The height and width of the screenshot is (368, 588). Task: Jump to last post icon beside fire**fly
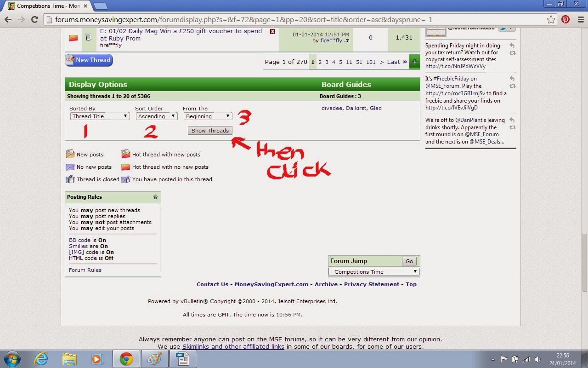346,41
